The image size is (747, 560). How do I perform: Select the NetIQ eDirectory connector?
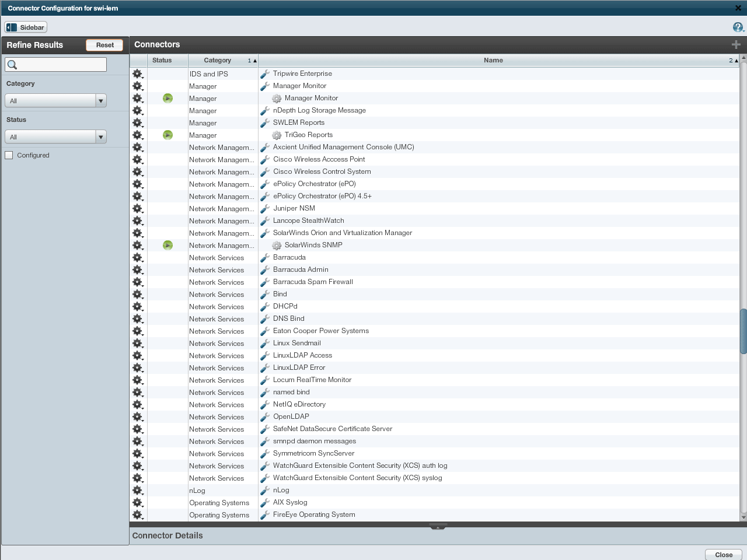pos(299,404)
